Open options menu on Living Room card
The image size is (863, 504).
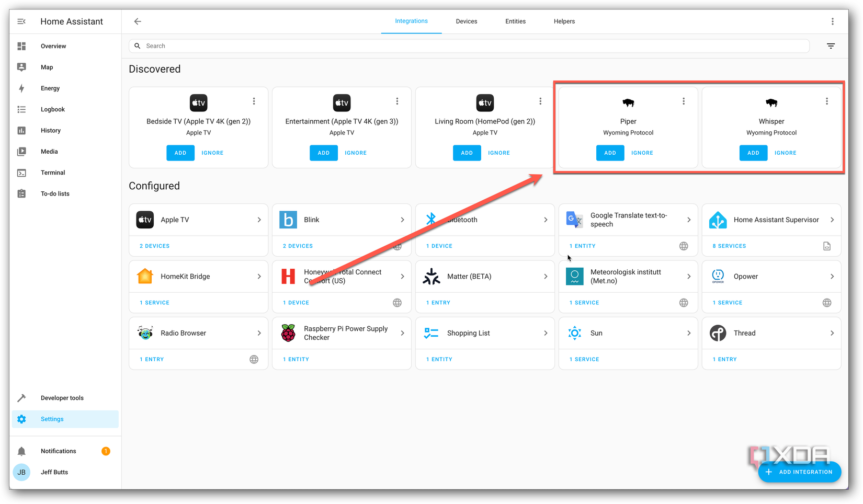click(540, 101)
